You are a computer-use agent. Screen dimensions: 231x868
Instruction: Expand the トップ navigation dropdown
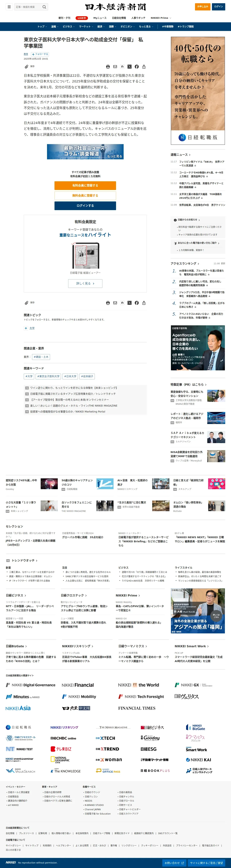pos(42,27)
